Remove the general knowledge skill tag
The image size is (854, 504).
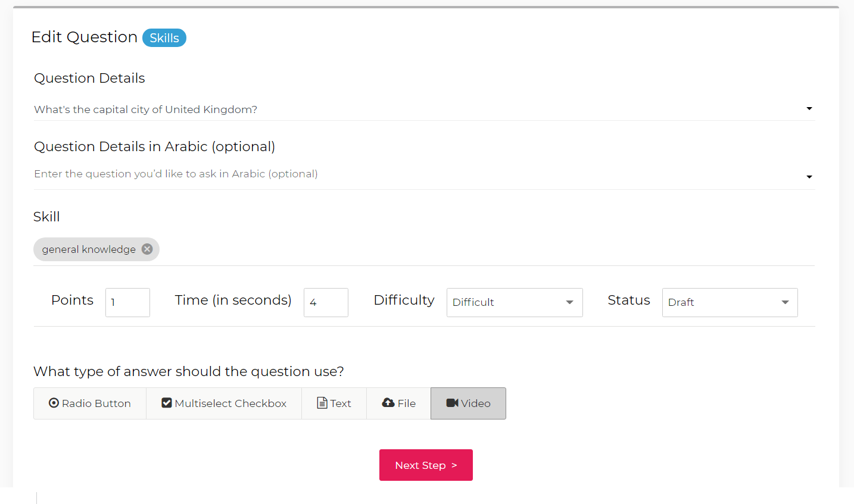pos(147,249)
